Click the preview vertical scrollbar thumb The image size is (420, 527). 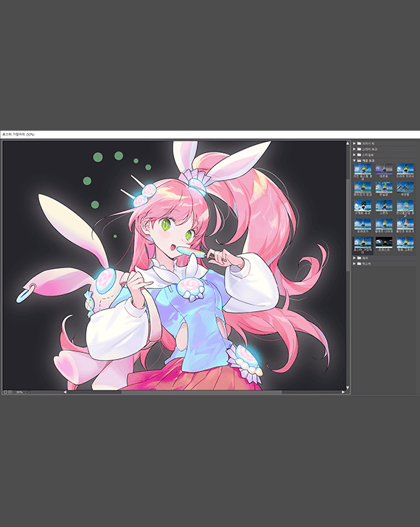click(347, 225)
